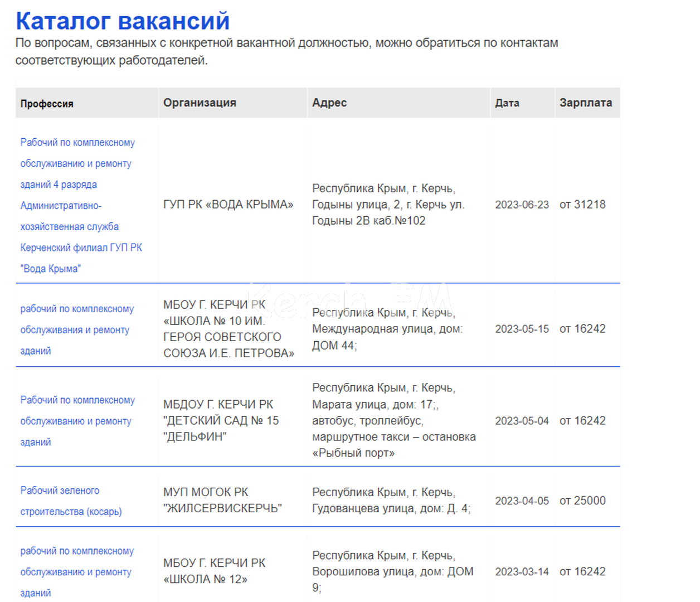The height and width of the screenshot is (602, 700).
Task: Click the date 2023-05-15
Action: pos(522,329)
